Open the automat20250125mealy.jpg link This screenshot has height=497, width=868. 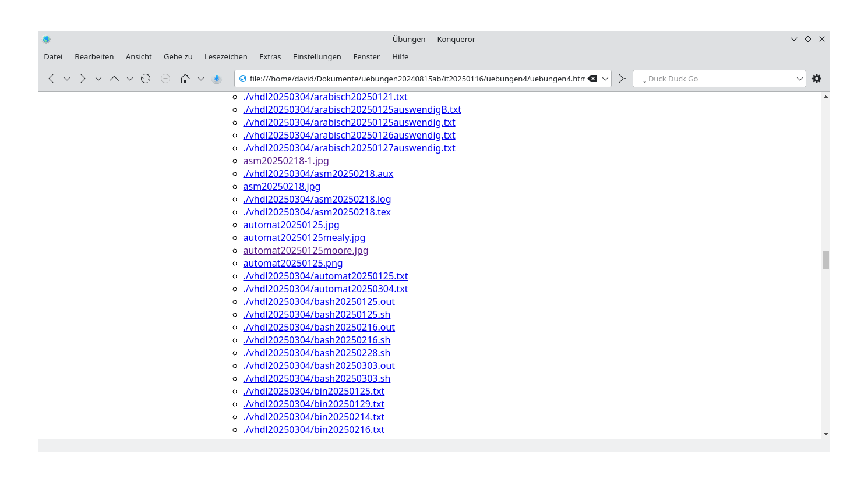click(x=304, y=237)
